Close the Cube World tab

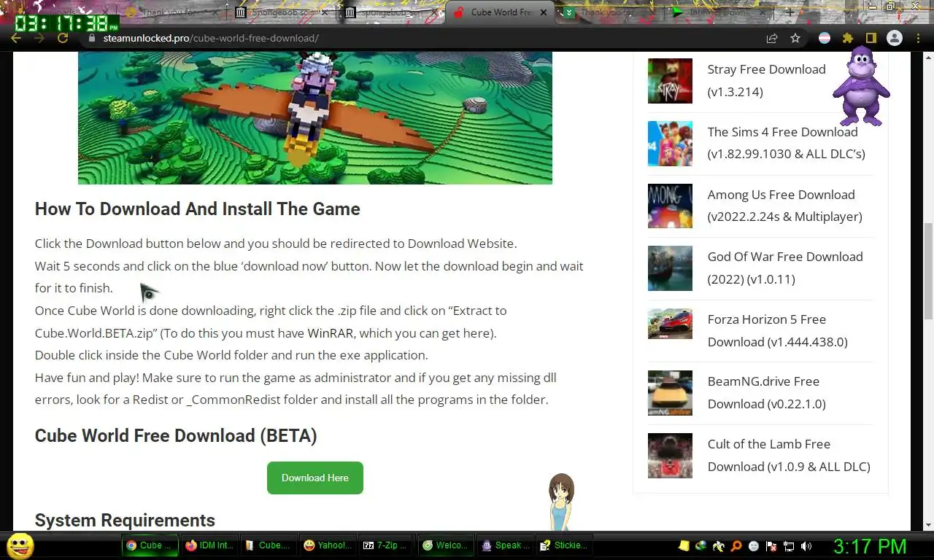[x=542, y=12]
